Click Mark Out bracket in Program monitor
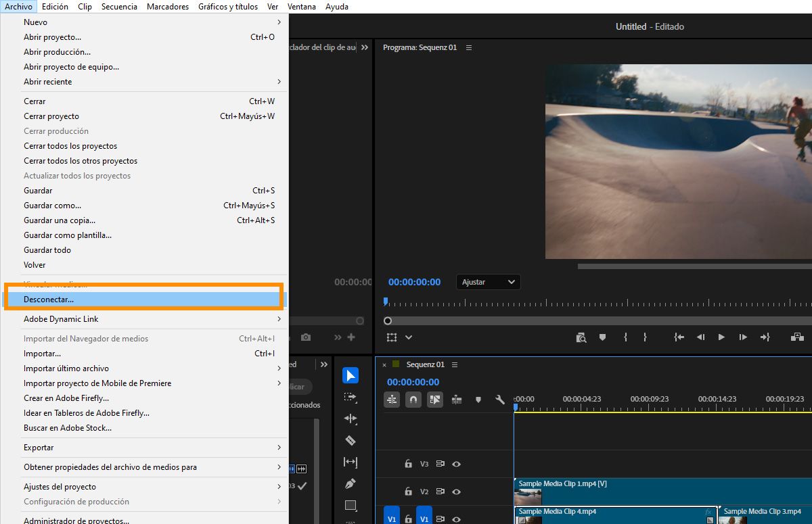The height and width of the screenshot is (524, 812). point(646,337)
